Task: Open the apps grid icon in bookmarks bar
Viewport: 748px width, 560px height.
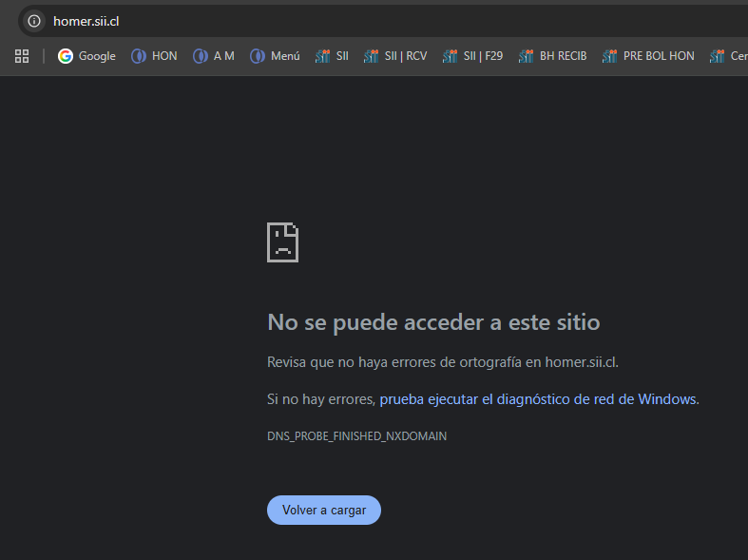Action: (x=22, y=56)
